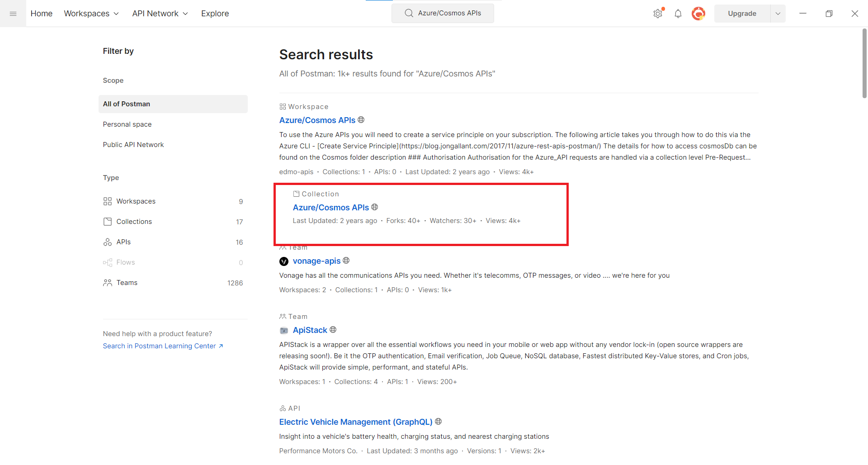Click the Azure/Cosmos APIs search field

(x=443, y=13)
